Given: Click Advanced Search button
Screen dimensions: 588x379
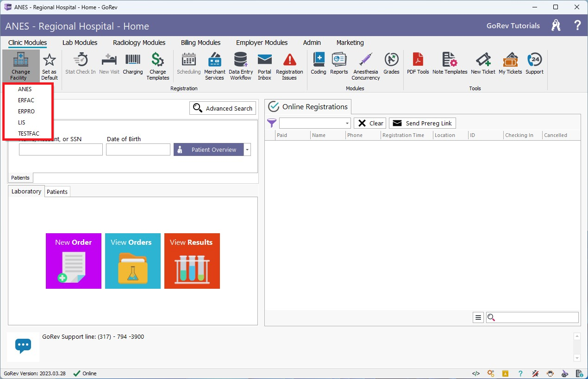Looking at the screenshot, I should click(223, 108).
